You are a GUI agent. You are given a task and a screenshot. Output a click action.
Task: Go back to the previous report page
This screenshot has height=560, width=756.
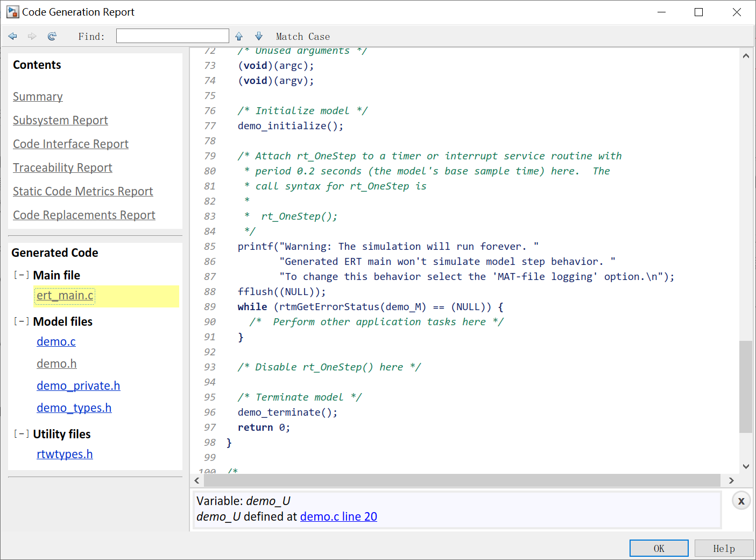pyautogui.click(x=13, y=36)
